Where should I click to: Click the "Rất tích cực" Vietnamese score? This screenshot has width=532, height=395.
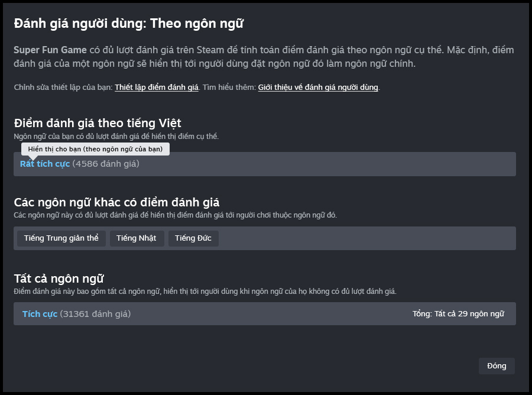pyautogui.click(x=45, y=164)
